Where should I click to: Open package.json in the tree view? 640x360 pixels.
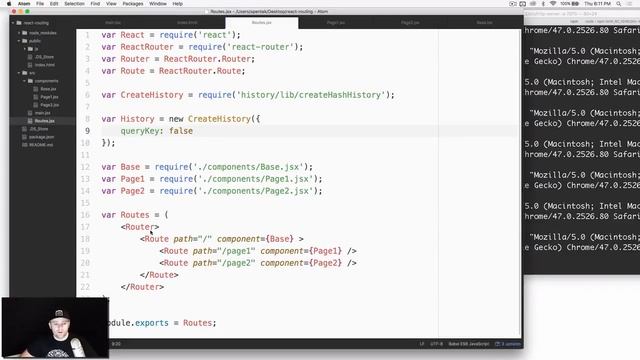click(41, 137)
